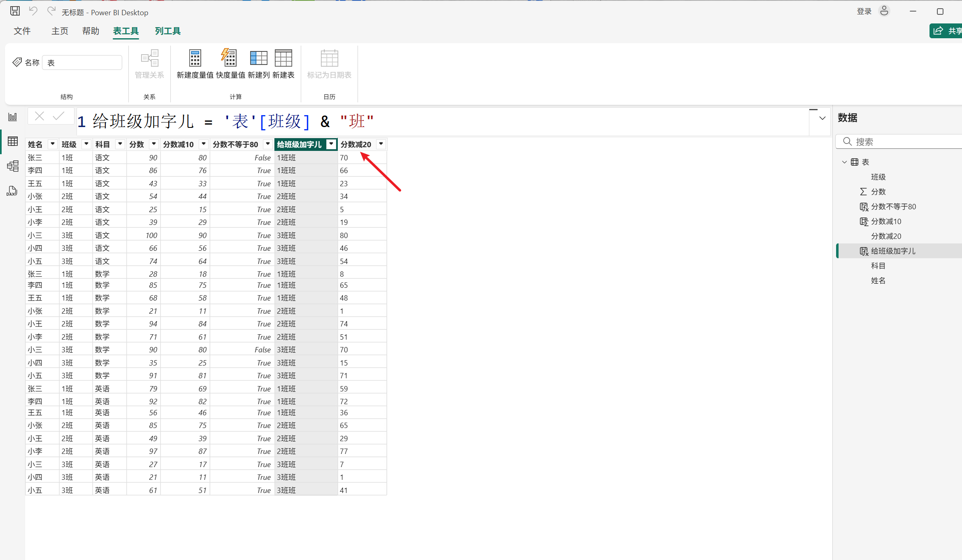Cancel formula edit with the X button
Image resolution: width=962 pixels, height=560 pixels.
[40, 116]
